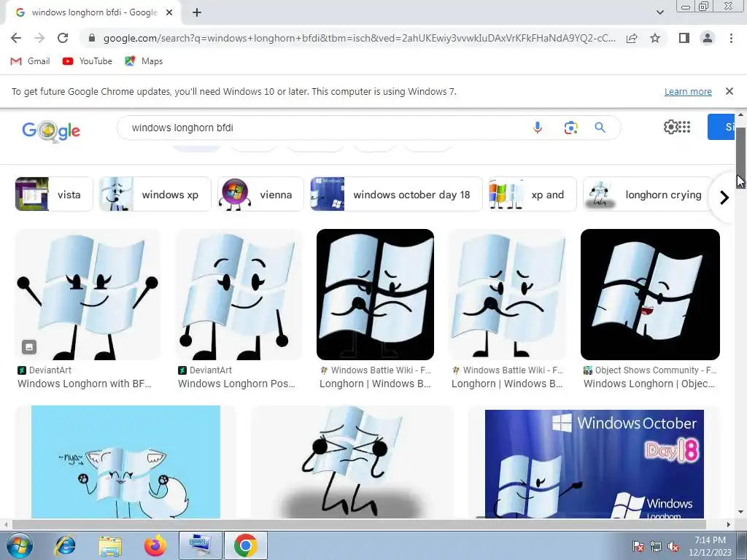The height and width of the screenshot is (560, 747).
Task: Select the windows xp suggestion chip
Action: (155, 194)
